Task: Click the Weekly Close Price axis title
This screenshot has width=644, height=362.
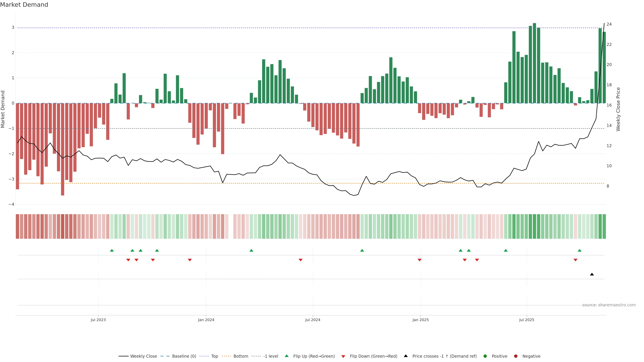Action: 618,109
